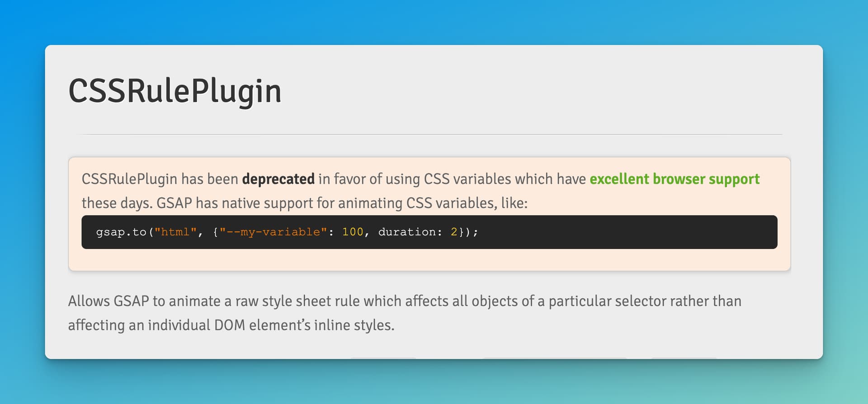Click the "html" string in the snippet
868x404 pixels.
point(175,232)
